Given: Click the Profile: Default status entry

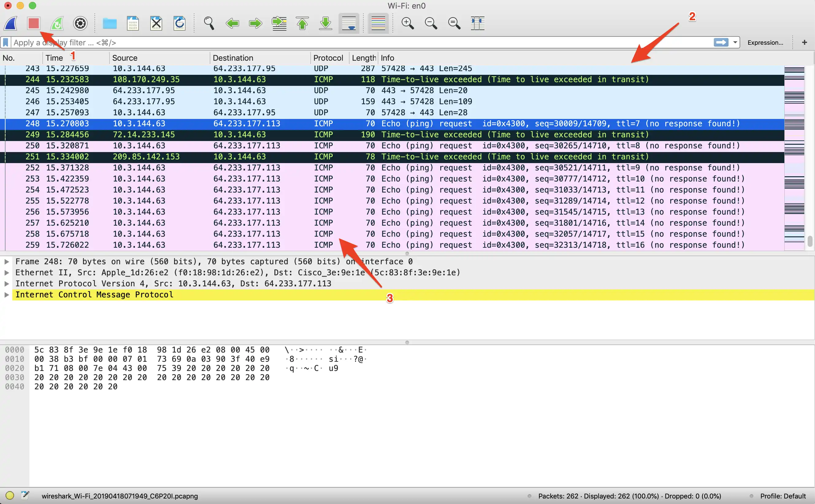Looking at the screenshot, I should coord(783,496).
